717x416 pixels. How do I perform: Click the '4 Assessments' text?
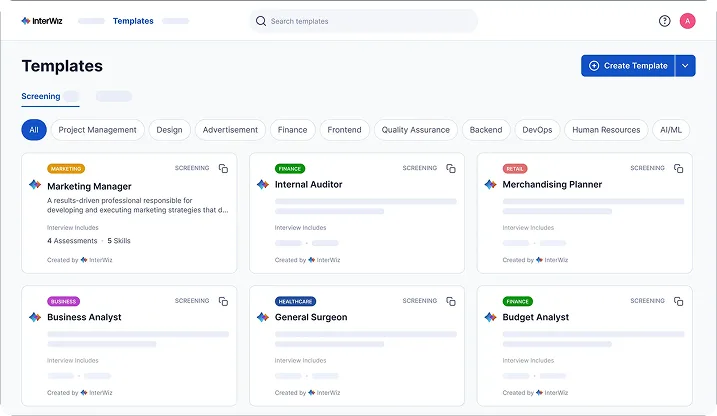[x=72, y=241]
